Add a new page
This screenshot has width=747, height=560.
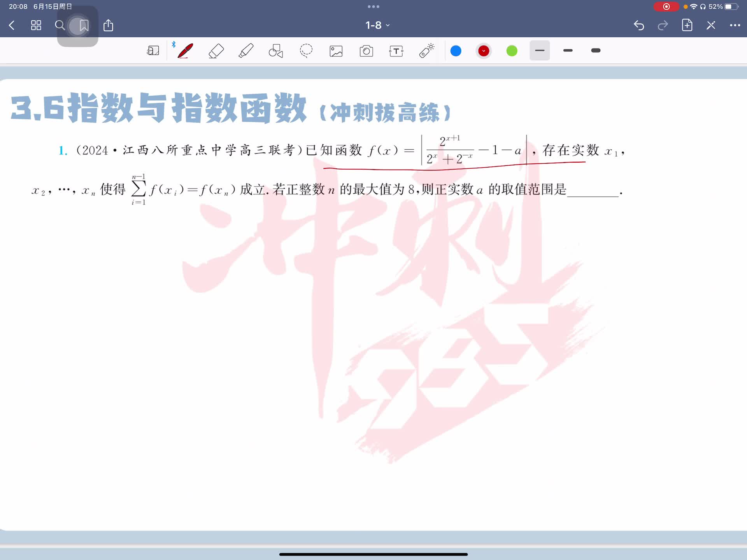click(687, 25)
